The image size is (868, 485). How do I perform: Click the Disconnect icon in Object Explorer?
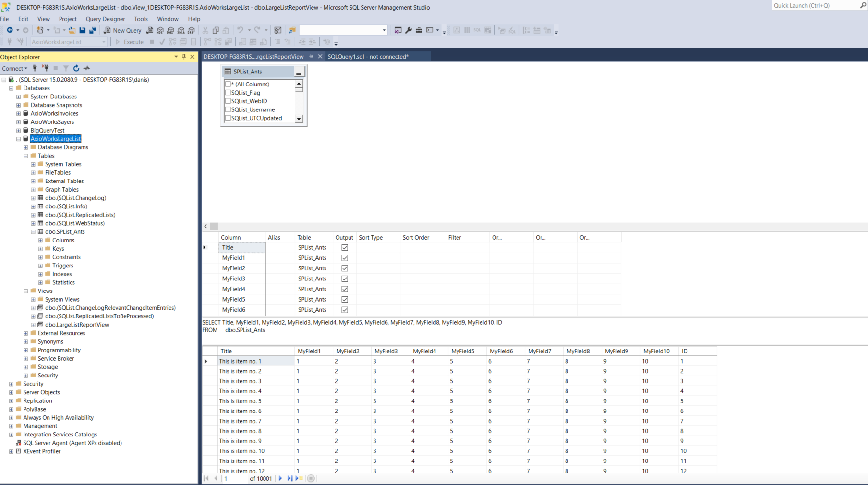tap(45, 68)
